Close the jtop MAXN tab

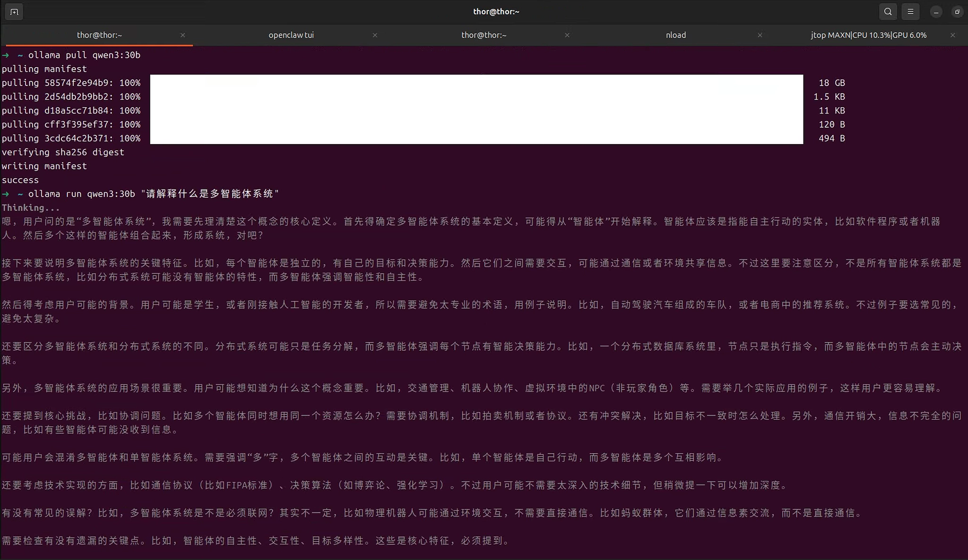click(x=953, y=35)
